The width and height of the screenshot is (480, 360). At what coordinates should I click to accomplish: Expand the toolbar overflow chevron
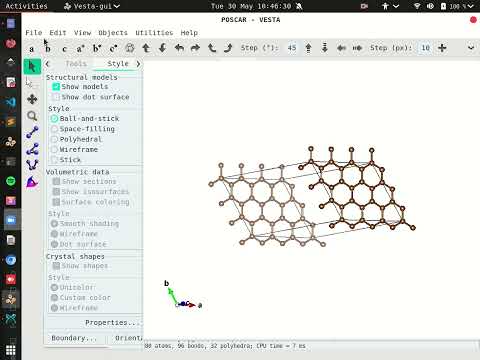click(471, 48)
